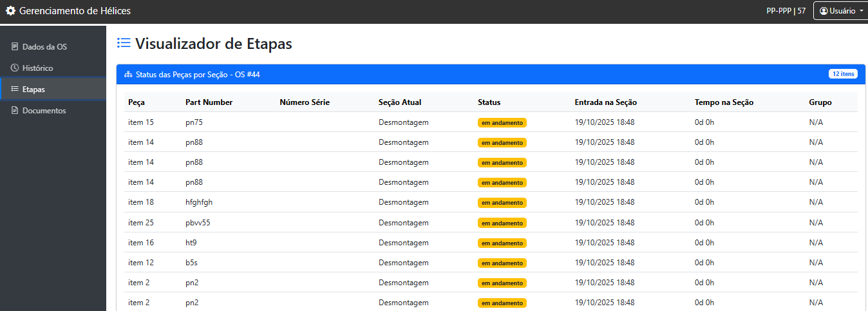Image resolution: width=868 pixels, height=311 pixels.
Task: Click the 0d 0h value in item 18 row
Action: click(704, 202)
